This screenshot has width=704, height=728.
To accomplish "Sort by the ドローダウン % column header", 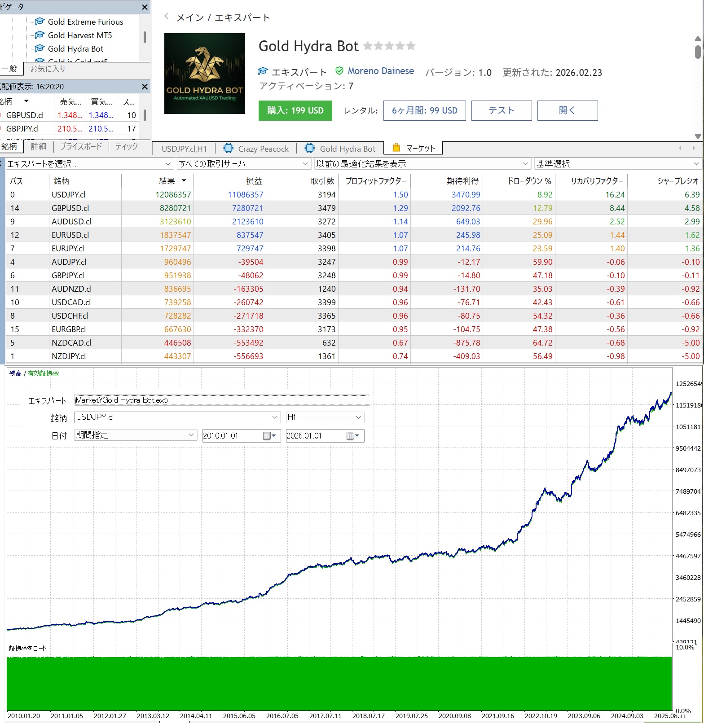I will click(519, 181).
